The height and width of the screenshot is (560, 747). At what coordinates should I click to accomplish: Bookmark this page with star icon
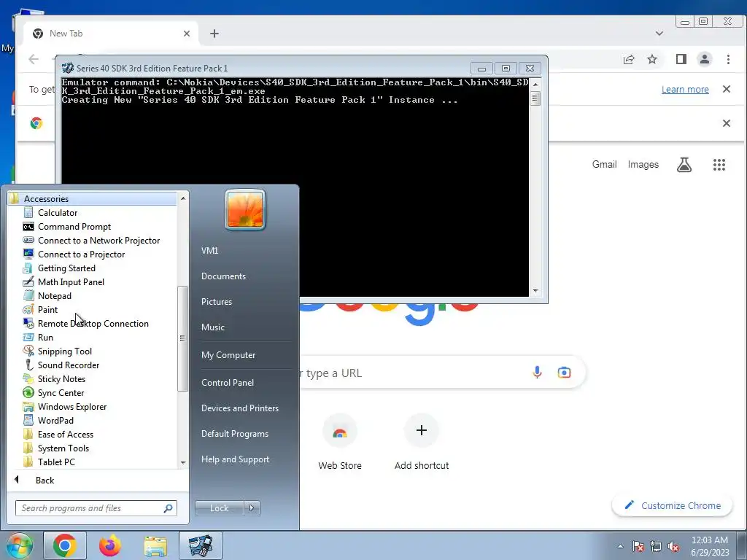point(652,59)
